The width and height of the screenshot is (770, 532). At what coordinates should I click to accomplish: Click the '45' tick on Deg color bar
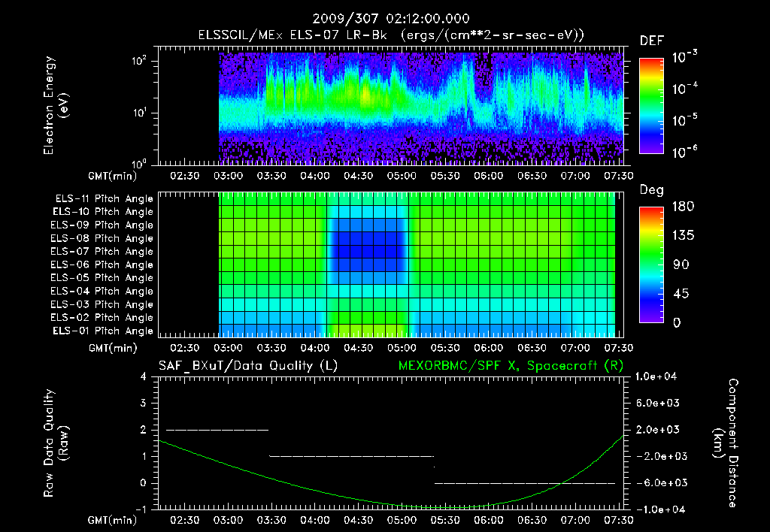click(681, 294)
